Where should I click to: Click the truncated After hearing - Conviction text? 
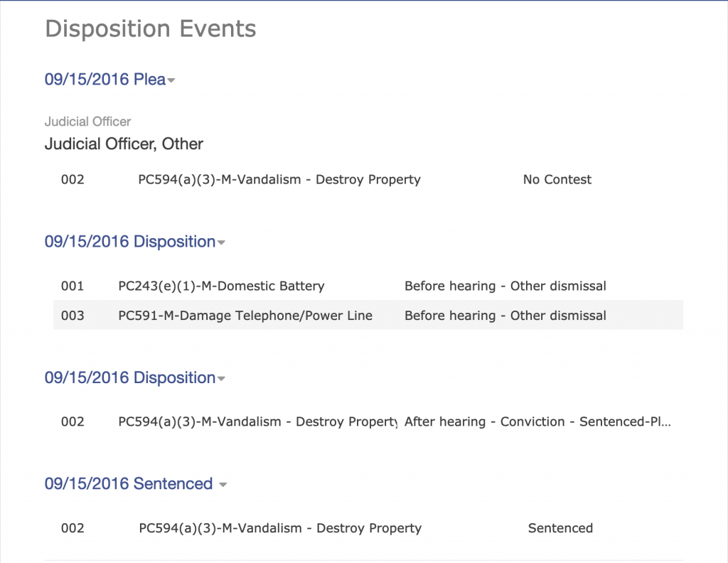537,422
